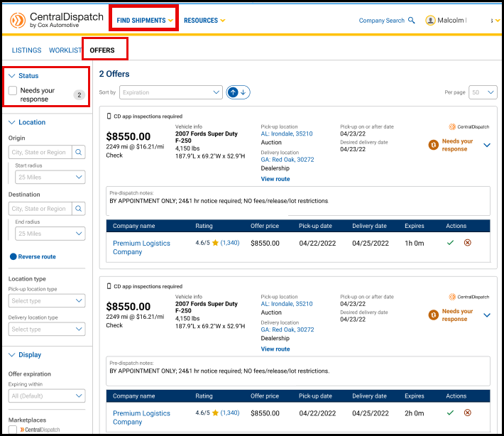
Task: Click the Needs your response count badge
Action: pos(79,95)
